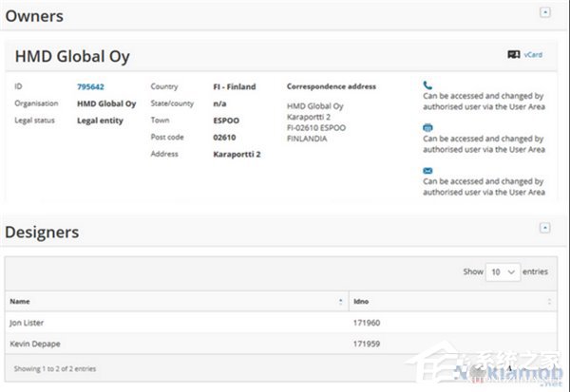Image resolution: width=570 pixels, height=392 pixels.
Task: Click FINLANDIA in correspondence address
Action: (x=307, y=139)
